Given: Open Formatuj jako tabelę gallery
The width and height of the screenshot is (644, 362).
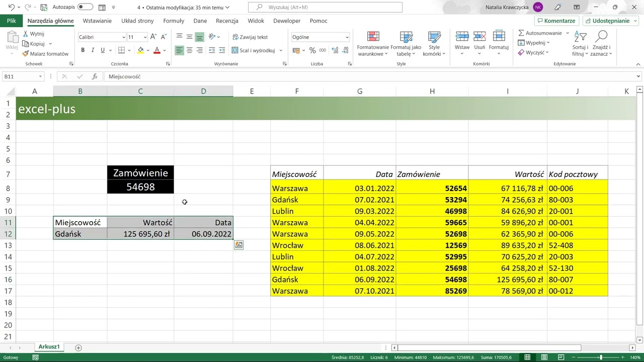Looking at the screenshot, I should coord(406,44).
